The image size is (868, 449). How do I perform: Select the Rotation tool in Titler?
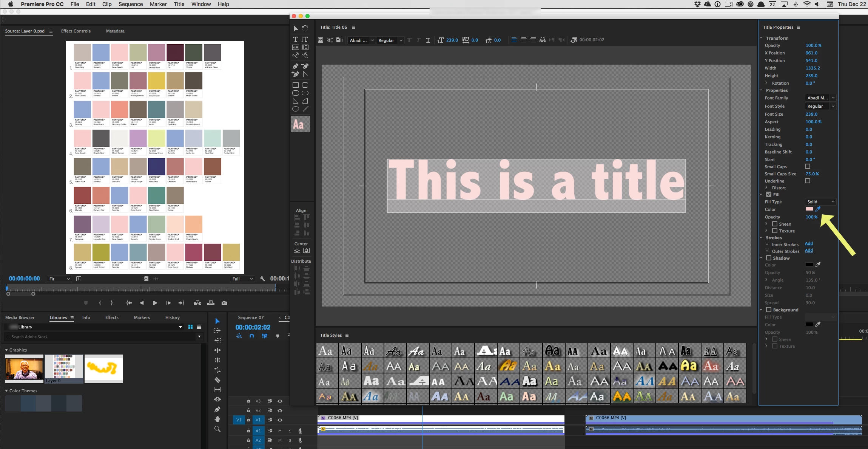pos(305,28)
